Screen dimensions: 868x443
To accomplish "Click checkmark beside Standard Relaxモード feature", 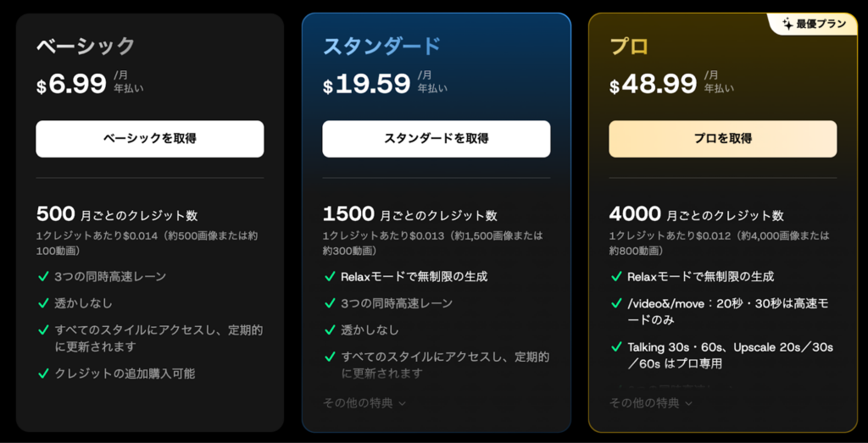I will (330, 277).
